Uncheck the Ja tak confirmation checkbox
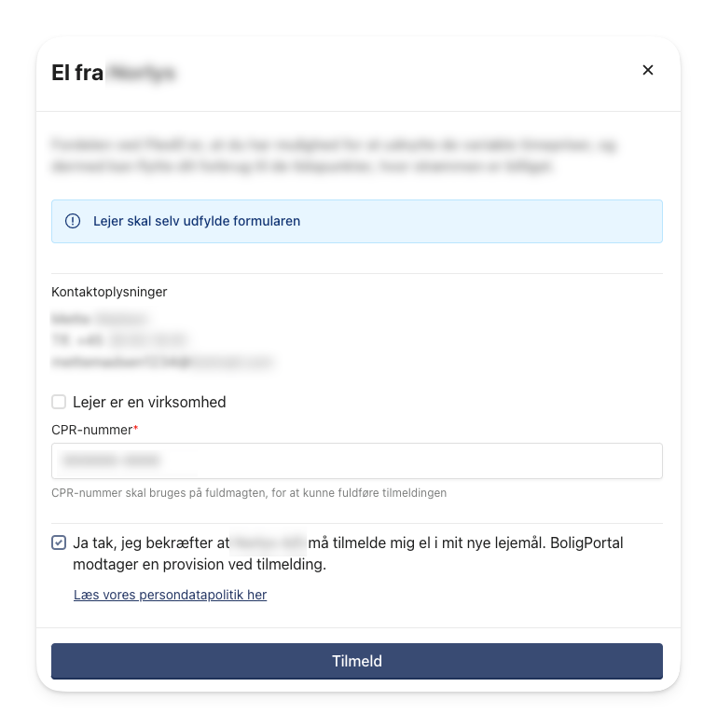717x728 pixels. pyautogui.click(x=59, y=543)
